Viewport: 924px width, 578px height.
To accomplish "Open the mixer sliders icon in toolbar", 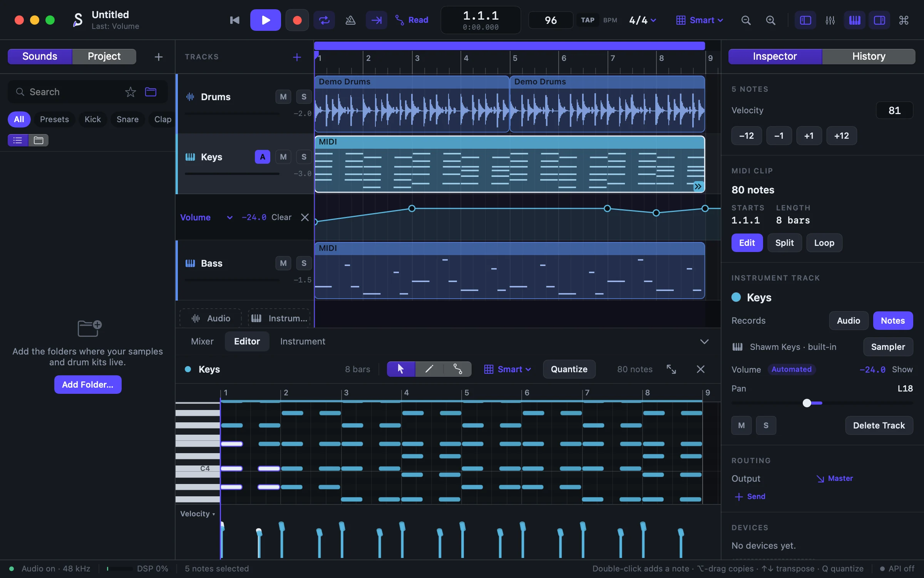I will click(830, 20).
